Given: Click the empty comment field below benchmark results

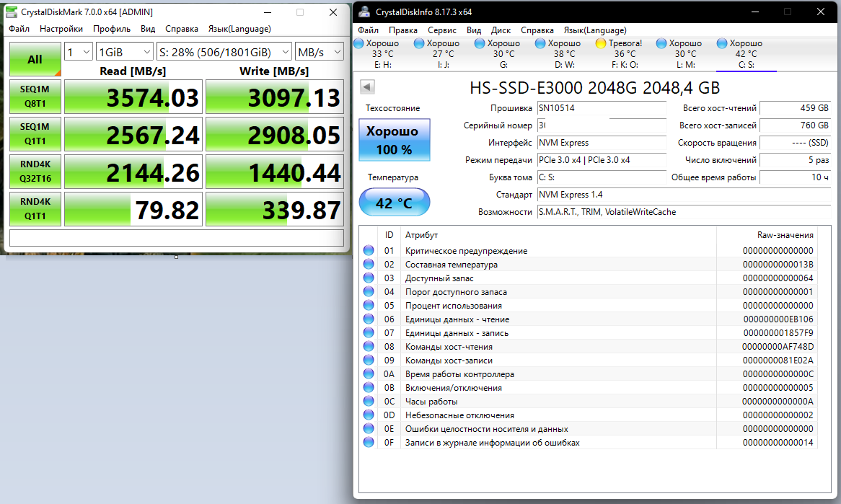Looking at the screenshot, I should tap(177, 238).
